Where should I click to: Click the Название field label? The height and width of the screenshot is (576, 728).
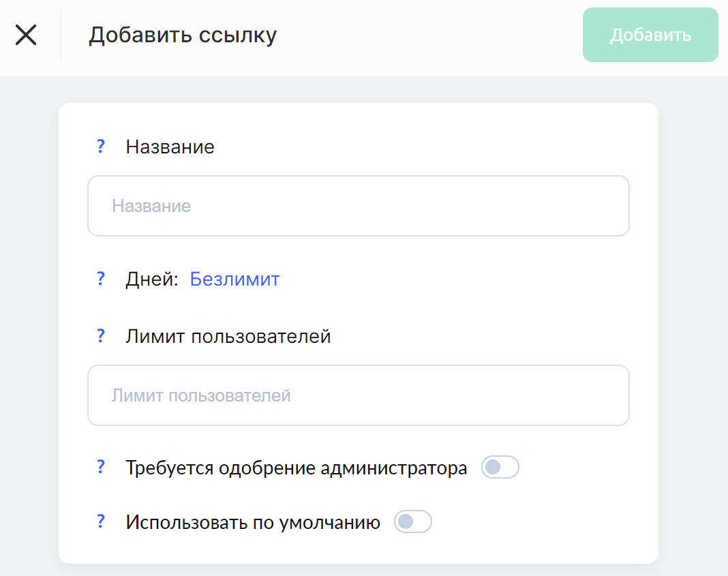170,147
